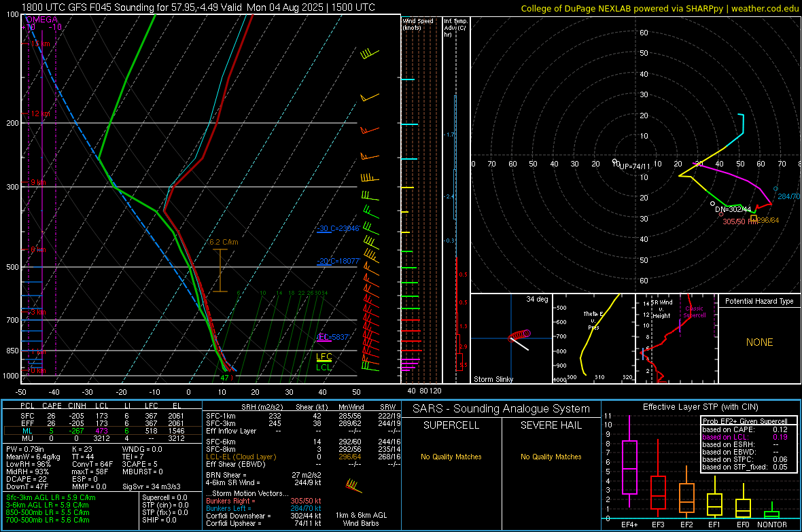Click the "700-500mb LR = 5.6 C/km" line
This screenshot has height=532, width=802.
tap(48, 520)
